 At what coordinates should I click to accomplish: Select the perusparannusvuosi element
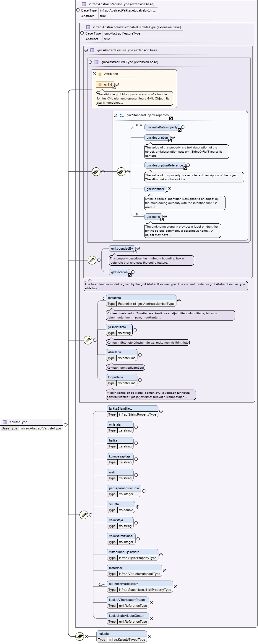(x=124, y=491)
